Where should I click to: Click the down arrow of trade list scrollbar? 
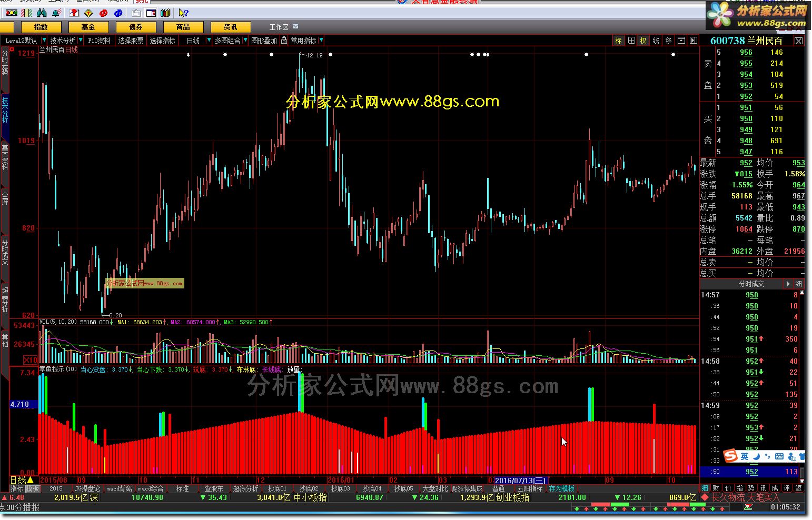tap(802, 481)
